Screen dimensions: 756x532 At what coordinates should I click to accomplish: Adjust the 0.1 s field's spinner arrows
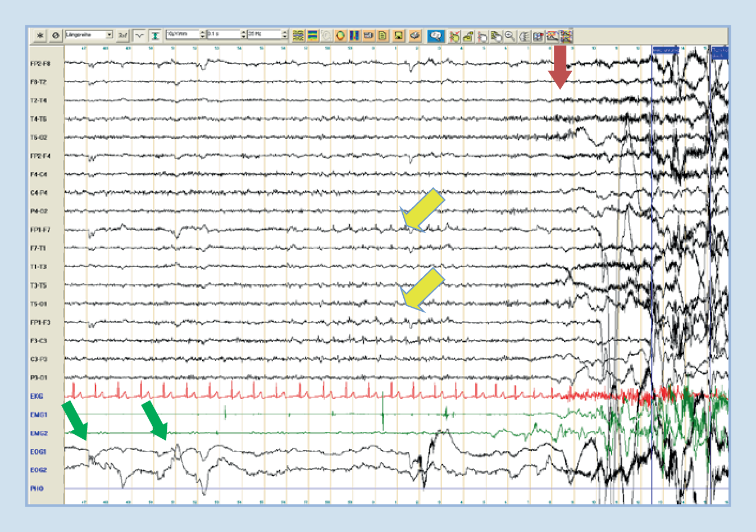[244, 35]
